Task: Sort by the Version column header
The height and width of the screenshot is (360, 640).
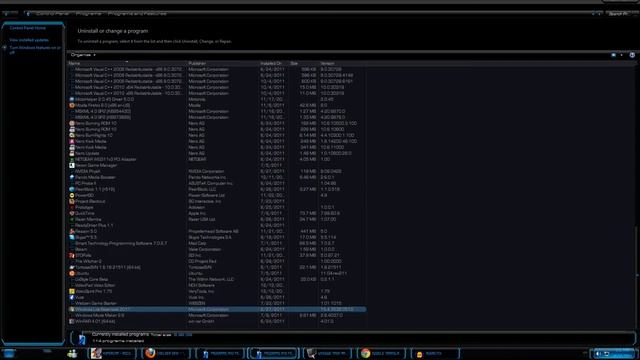Action: click(342, 63)
